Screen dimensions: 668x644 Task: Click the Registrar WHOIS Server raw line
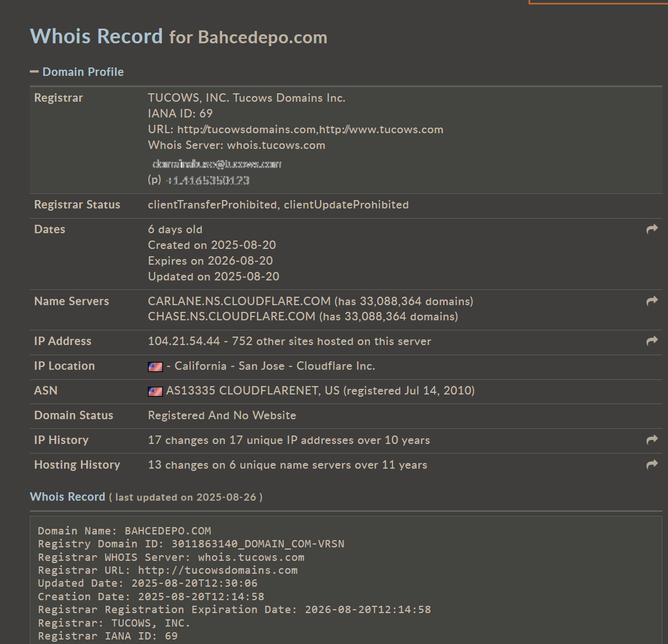point(171,557)
